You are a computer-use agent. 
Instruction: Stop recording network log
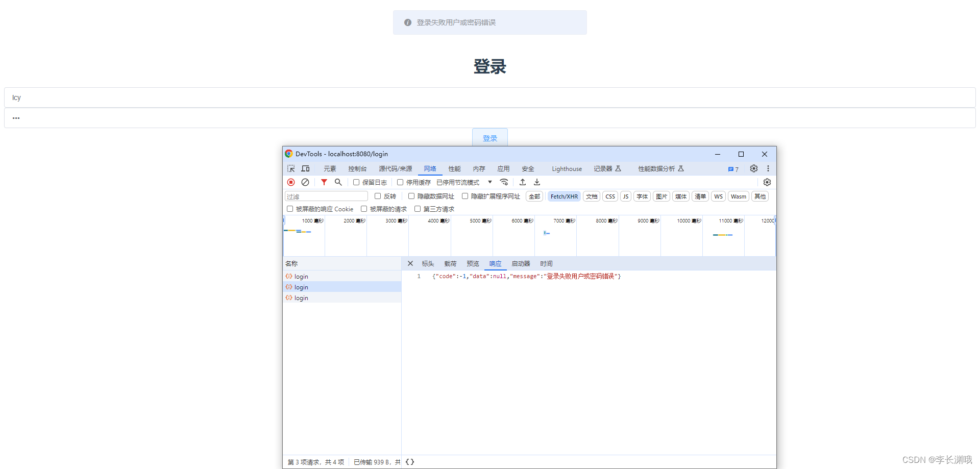tap(291, 182)
